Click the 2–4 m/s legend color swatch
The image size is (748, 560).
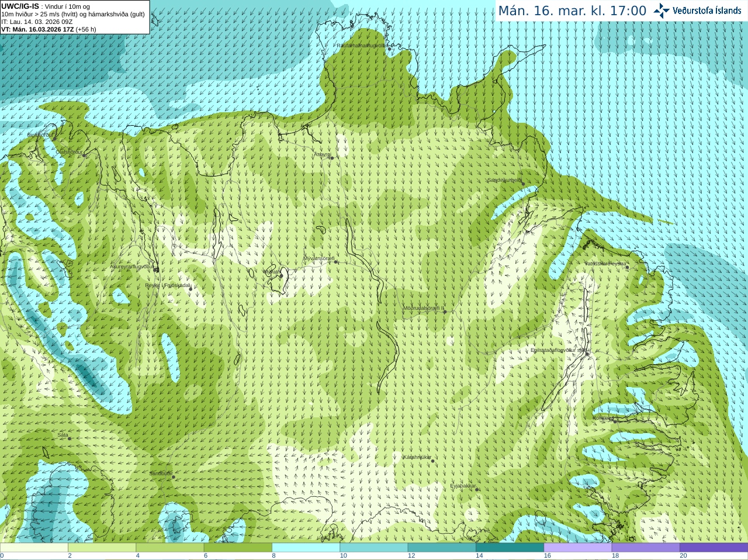[102, 548]
